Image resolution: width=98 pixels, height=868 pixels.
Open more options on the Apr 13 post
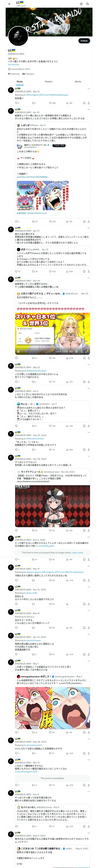pos(89,228)
